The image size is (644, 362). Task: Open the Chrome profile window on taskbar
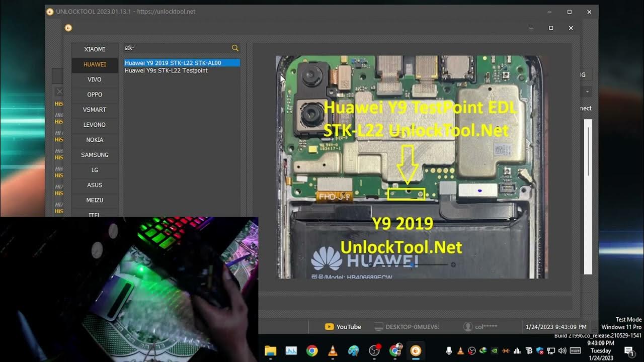(x=395, y=350)
